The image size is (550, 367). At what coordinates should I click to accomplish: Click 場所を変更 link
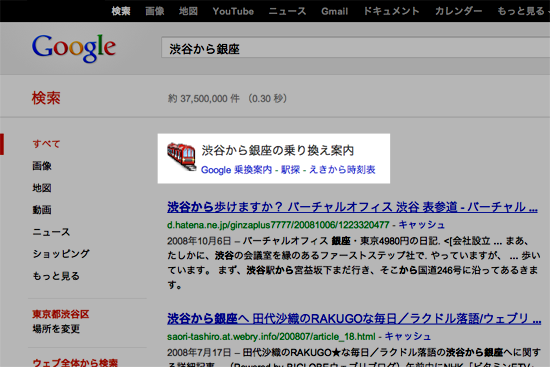click(56, 329)
